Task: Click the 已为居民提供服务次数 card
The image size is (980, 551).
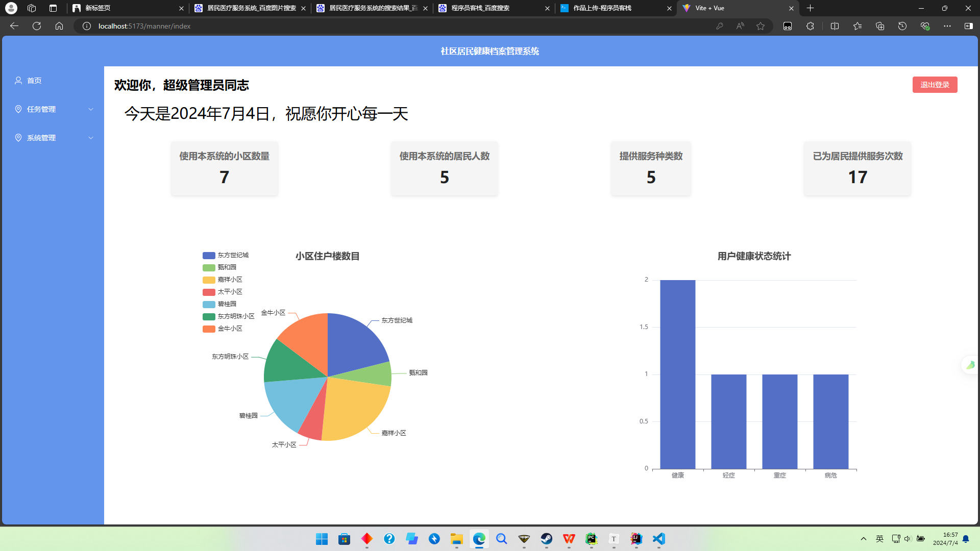Action: [x=857, y=168]
